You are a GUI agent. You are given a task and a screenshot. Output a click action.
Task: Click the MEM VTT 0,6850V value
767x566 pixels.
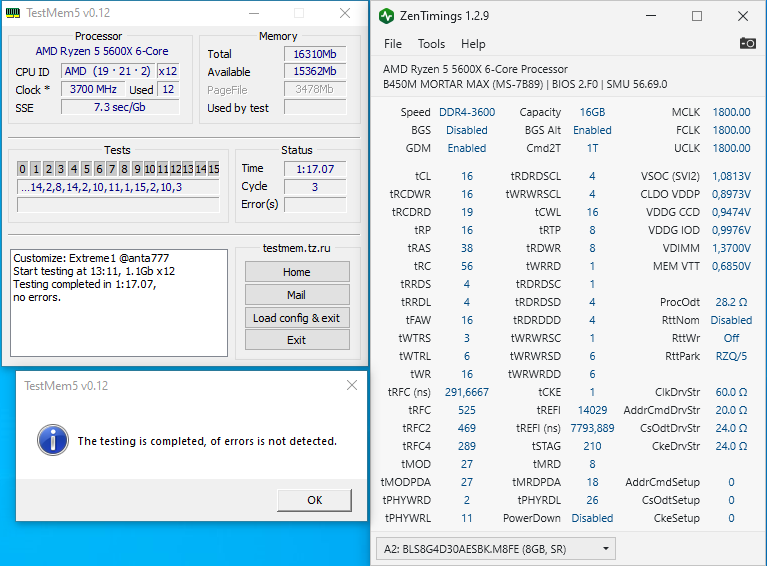pos(731,266)
